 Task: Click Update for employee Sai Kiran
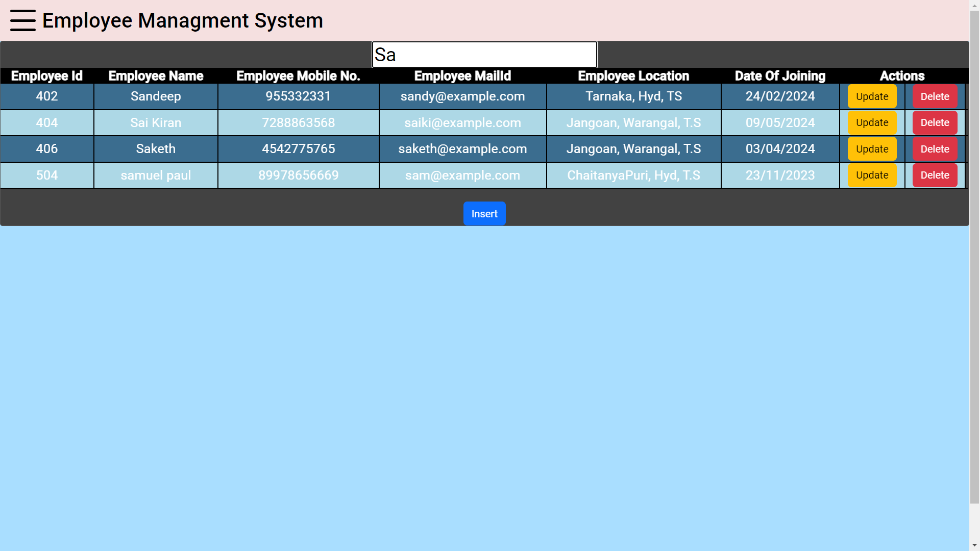pos(872,122)
